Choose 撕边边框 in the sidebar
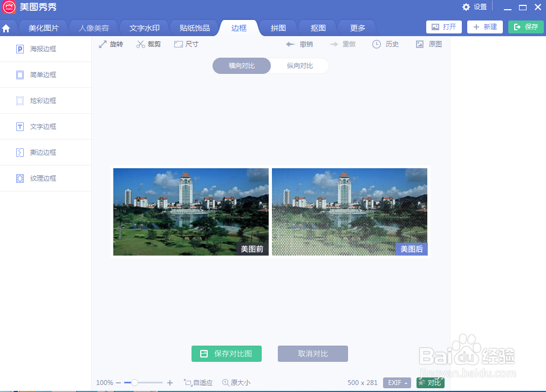Viewport: 546px width, 392px height. [x=46, y=153]
